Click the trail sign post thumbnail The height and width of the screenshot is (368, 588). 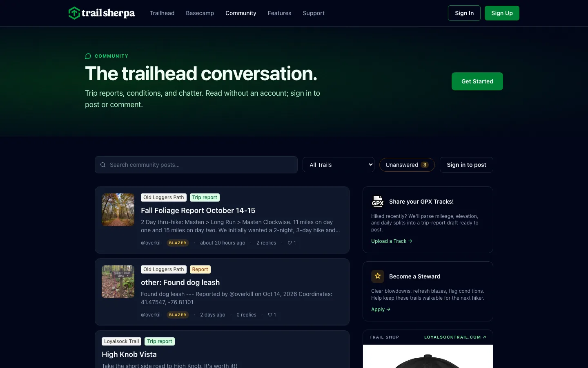tap(118, 282)
